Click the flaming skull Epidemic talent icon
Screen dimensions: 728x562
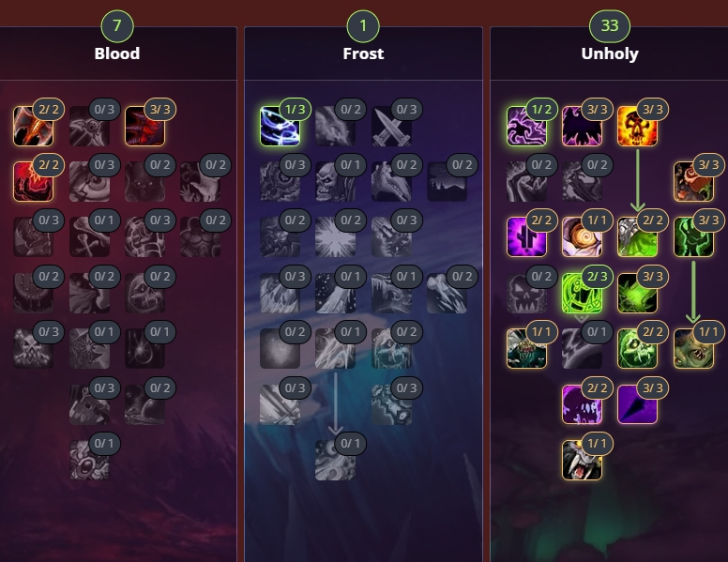point(637,127)
